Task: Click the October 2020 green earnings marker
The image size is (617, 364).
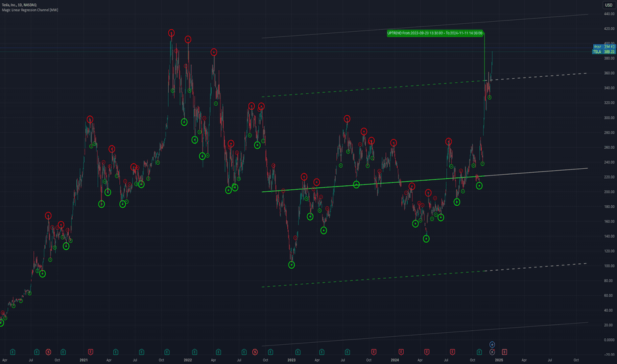Action: 63,352
